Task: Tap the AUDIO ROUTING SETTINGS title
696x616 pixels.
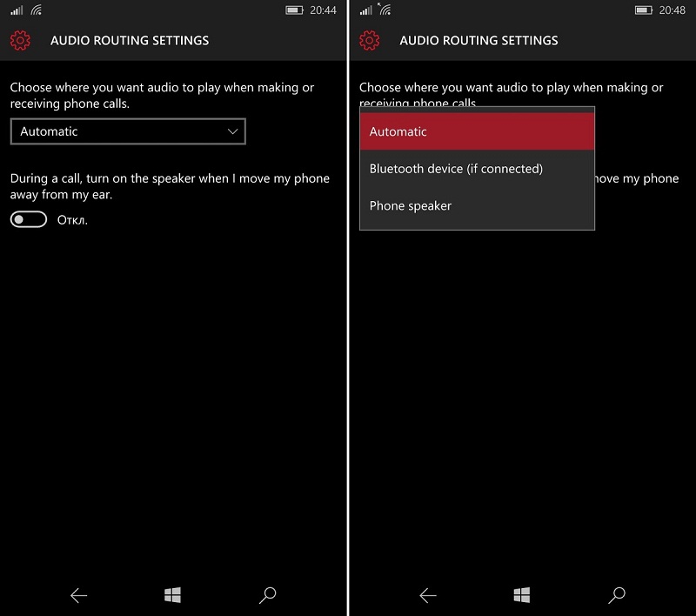Action: 130,41
